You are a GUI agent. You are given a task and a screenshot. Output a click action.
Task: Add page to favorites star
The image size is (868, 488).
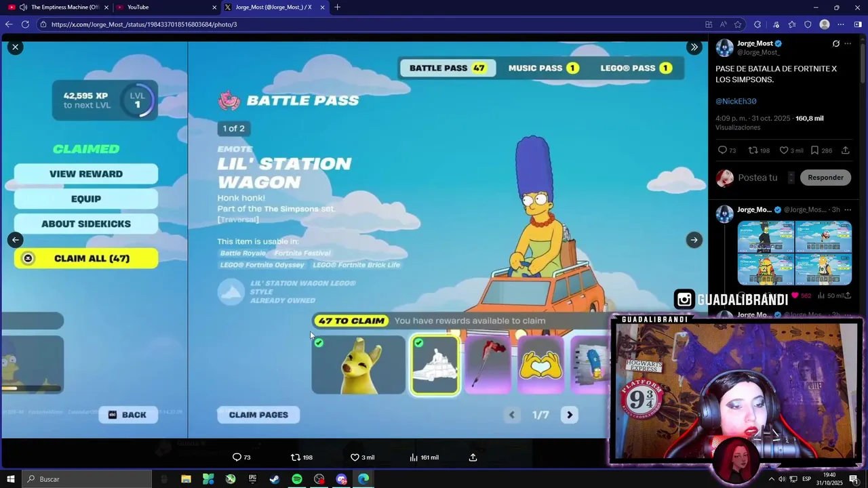[738, 24]
